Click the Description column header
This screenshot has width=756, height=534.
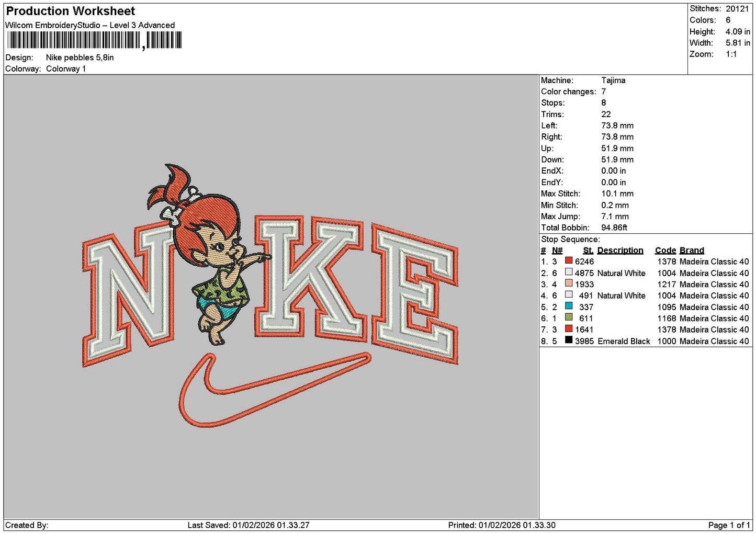tap(620, 251)
